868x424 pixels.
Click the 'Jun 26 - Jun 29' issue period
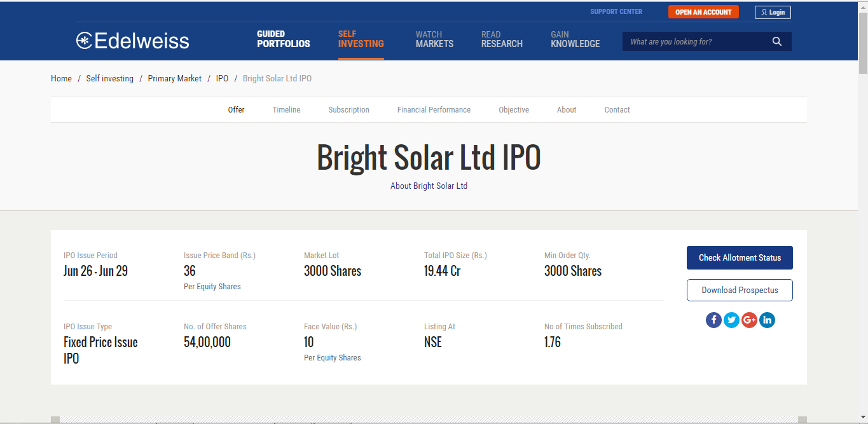click(95, 271)
